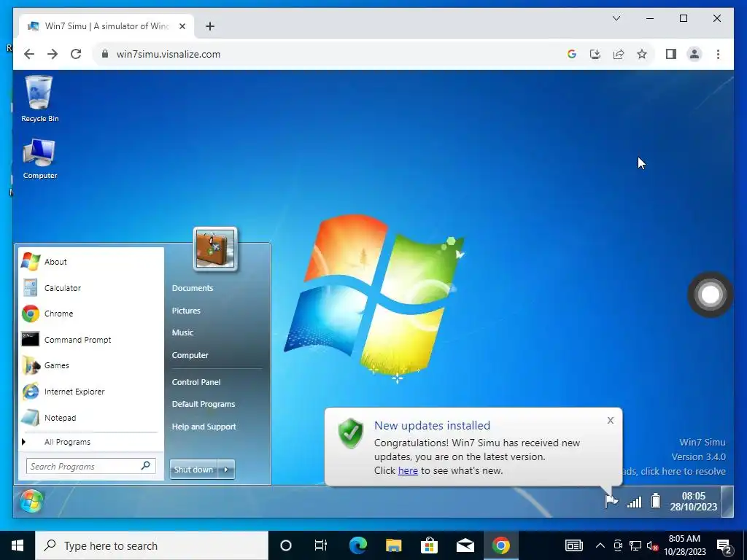The width and height of the screenshot is (747, 560).
Task: Share this page icon in address bar
Action: tap(619, 54)
